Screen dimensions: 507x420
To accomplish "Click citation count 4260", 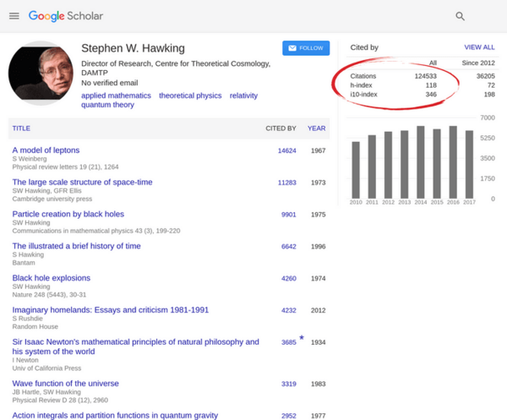I will pyautogui.click(x=288, y=279).
